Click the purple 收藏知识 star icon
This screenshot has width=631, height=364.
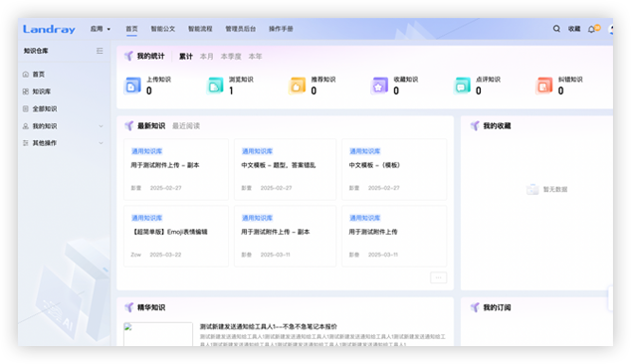point(379,86)
